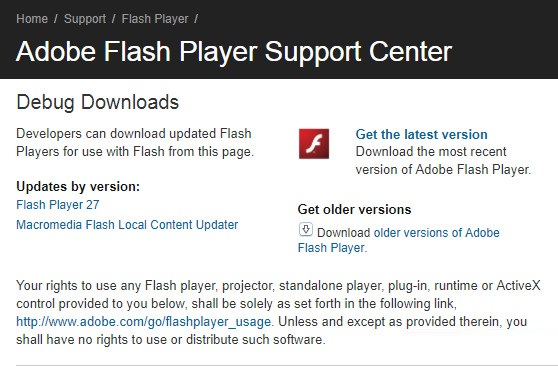Screen dimensions: 558x366
Task: Click the Your rights to use paragraph
Action: tap(278, 312)
